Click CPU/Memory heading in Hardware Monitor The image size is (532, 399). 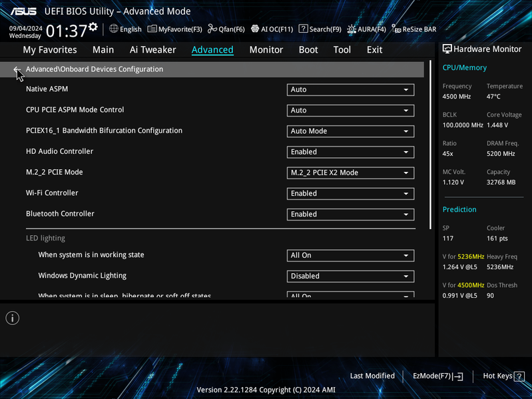[x=465, y=68]
